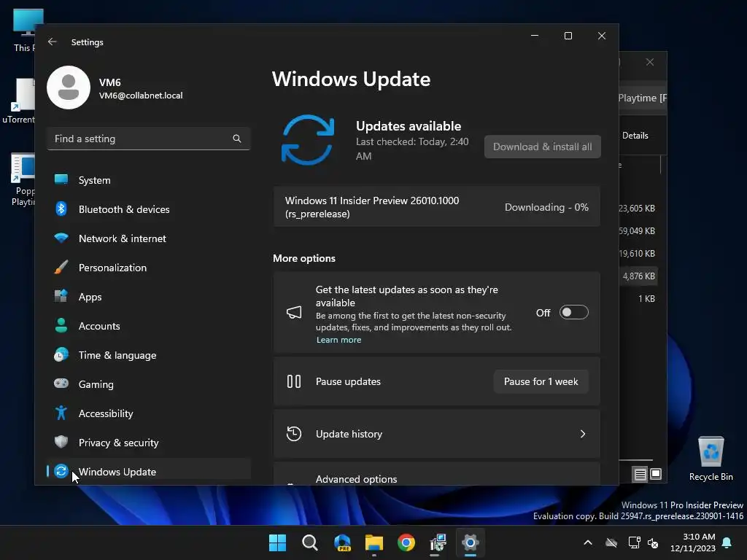Open File Explorer from the taskbar
The height and width of the screenshot is (560, 747).
tap(374, 542)
